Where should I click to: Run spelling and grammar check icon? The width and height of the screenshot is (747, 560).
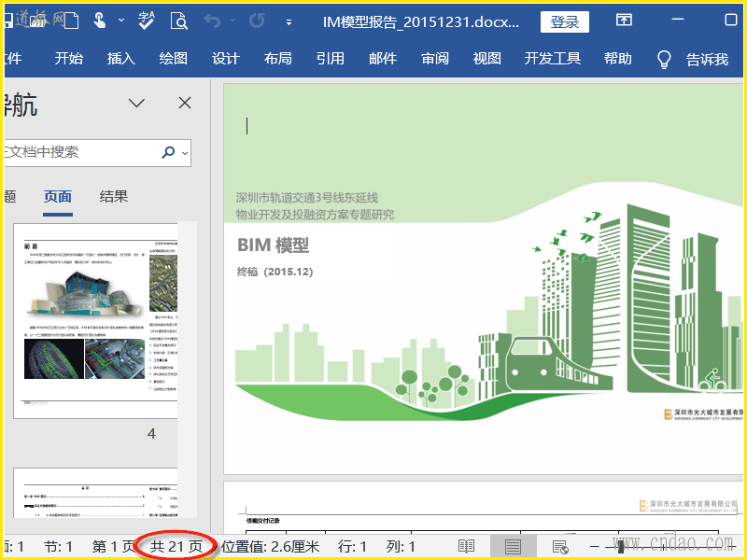[147, 21]
